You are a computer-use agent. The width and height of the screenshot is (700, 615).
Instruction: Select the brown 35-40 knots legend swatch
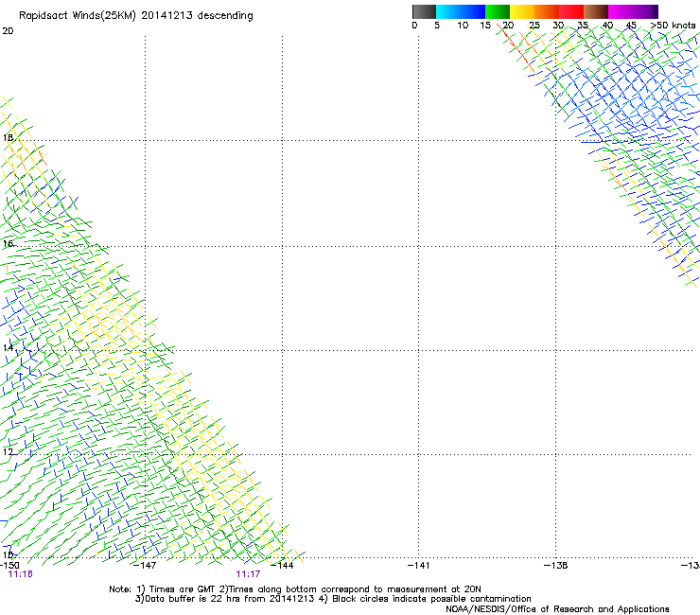click(x=596, y=11)
